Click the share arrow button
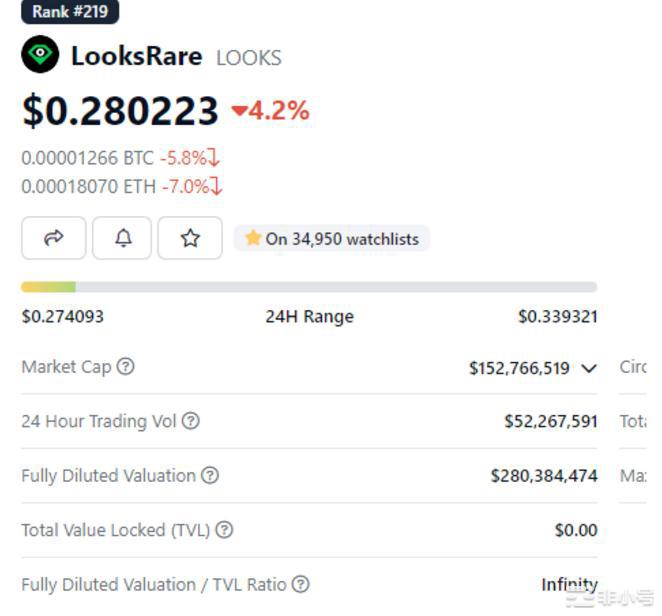The image size is (662, 616). pyautogui.click(x=54, y=238)
